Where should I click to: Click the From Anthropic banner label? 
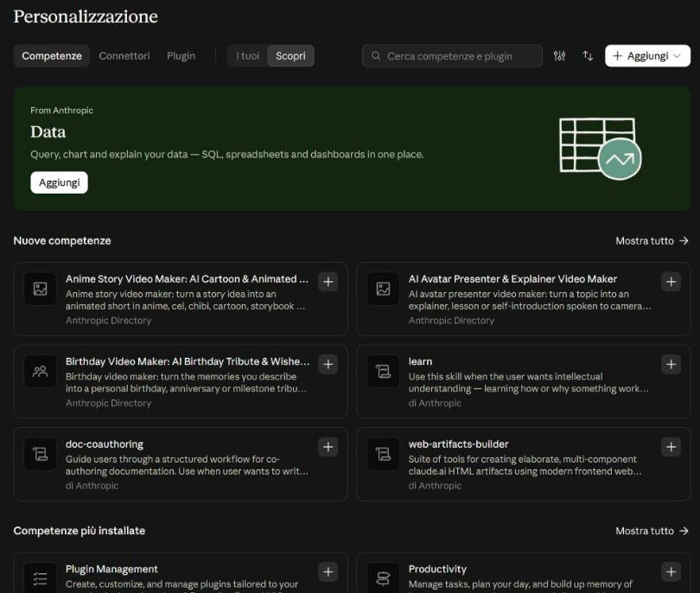(x=61, y=111)
